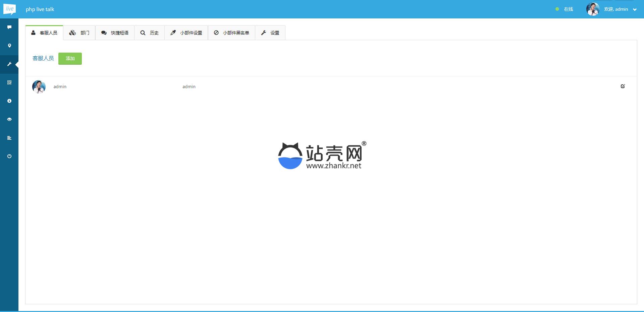This screenshot has height=312, width=644.
Task: Click the live logo in top-left corner
Action: click(9, 9)
